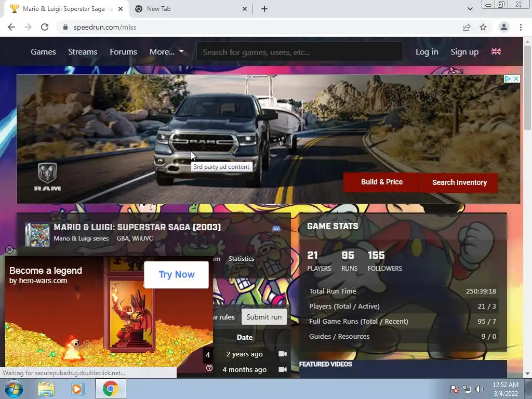Click the AdChoices triangle icon on RAM ad
Image resolution: width=532 pixels, height=399 pixels.
tap(508, 79)
